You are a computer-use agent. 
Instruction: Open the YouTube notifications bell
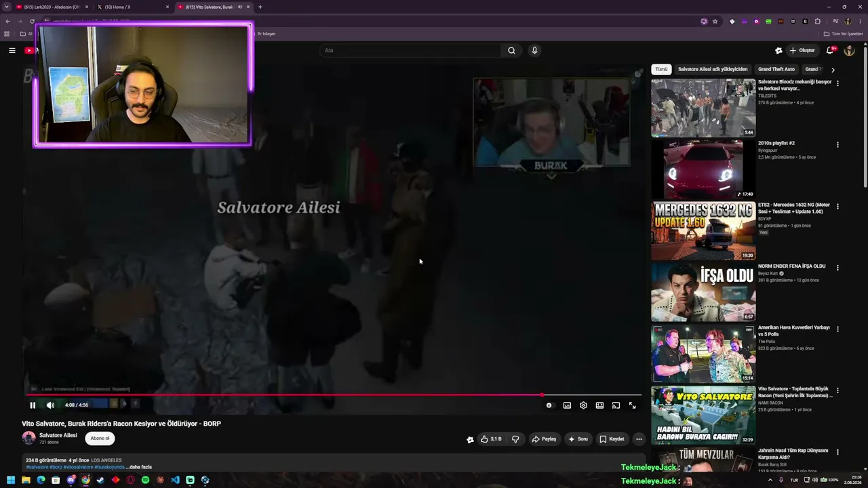click(x=830, y=50)
